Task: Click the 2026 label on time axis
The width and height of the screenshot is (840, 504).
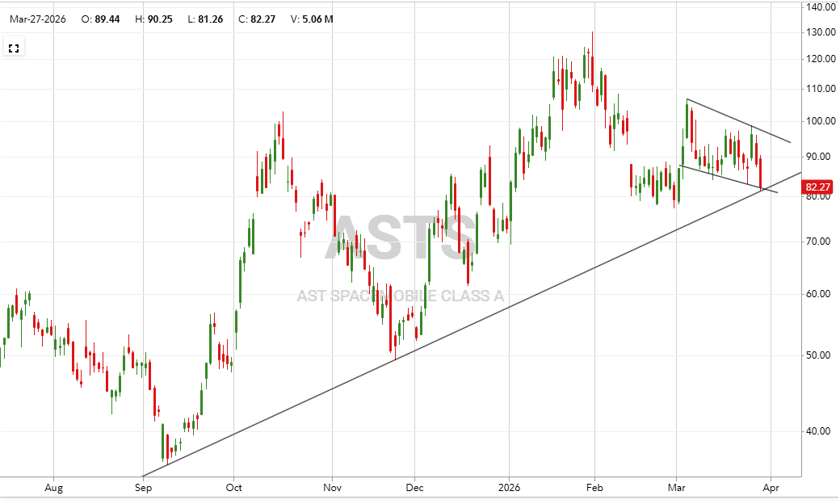Action: 509,488
